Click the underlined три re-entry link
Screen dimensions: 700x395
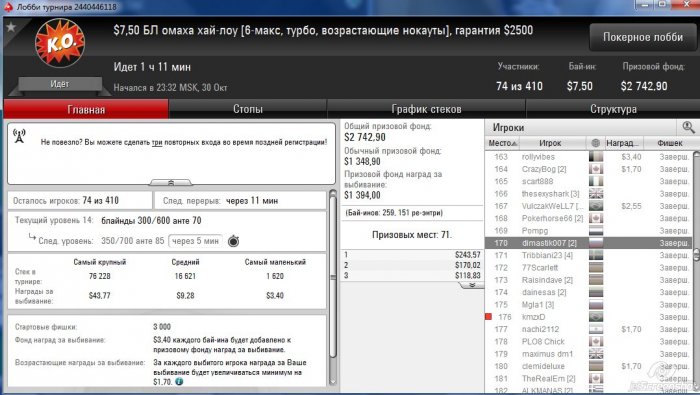click(157, 142)
